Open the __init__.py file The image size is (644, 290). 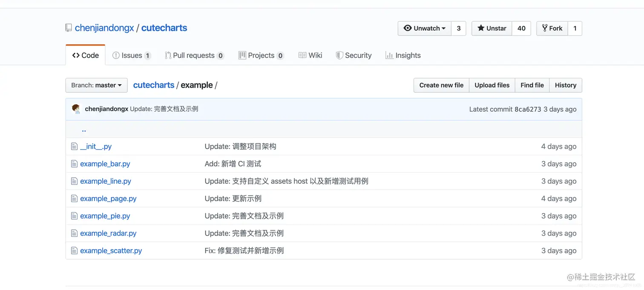[96, 146]
